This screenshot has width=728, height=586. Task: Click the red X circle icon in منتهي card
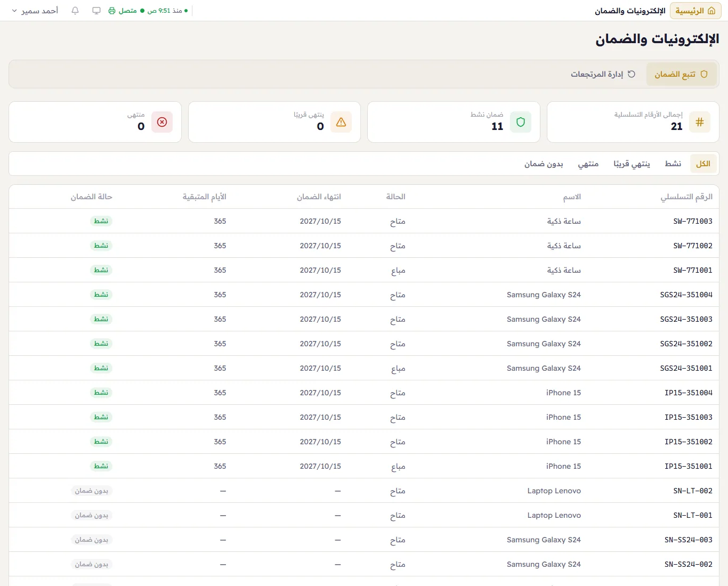(162, 122)
